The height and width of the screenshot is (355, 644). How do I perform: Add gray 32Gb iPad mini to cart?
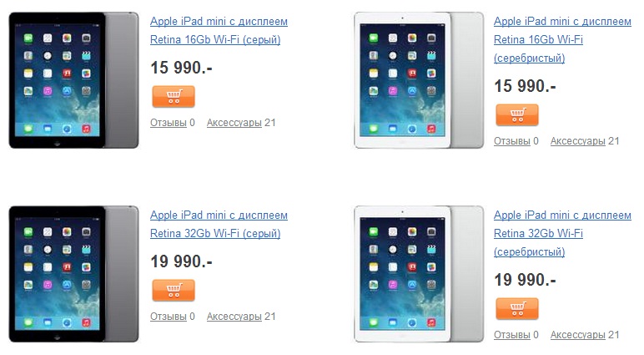[x=174, y=291]
